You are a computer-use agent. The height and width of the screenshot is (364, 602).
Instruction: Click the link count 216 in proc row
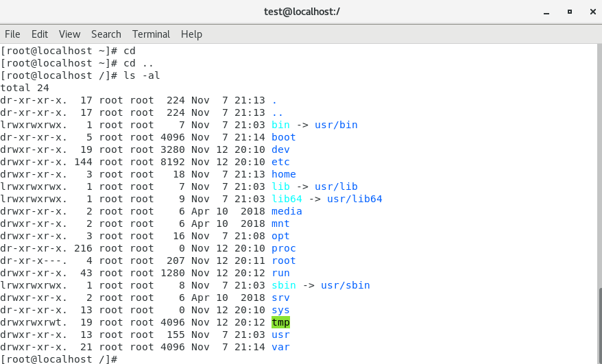point(84,248)
